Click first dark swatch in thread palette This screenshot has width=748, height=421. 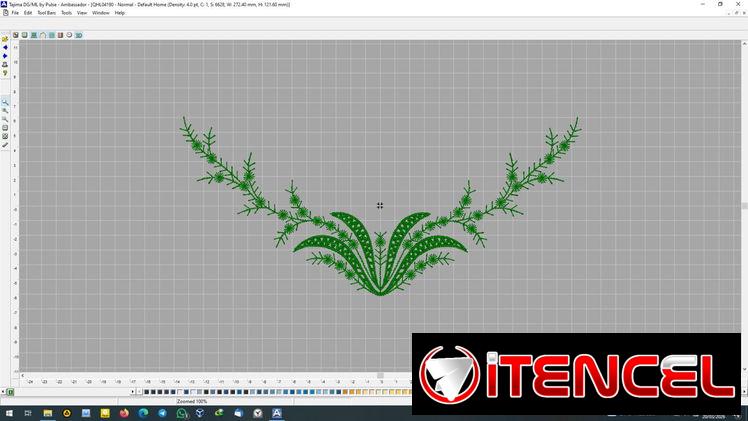click(147, 392)
